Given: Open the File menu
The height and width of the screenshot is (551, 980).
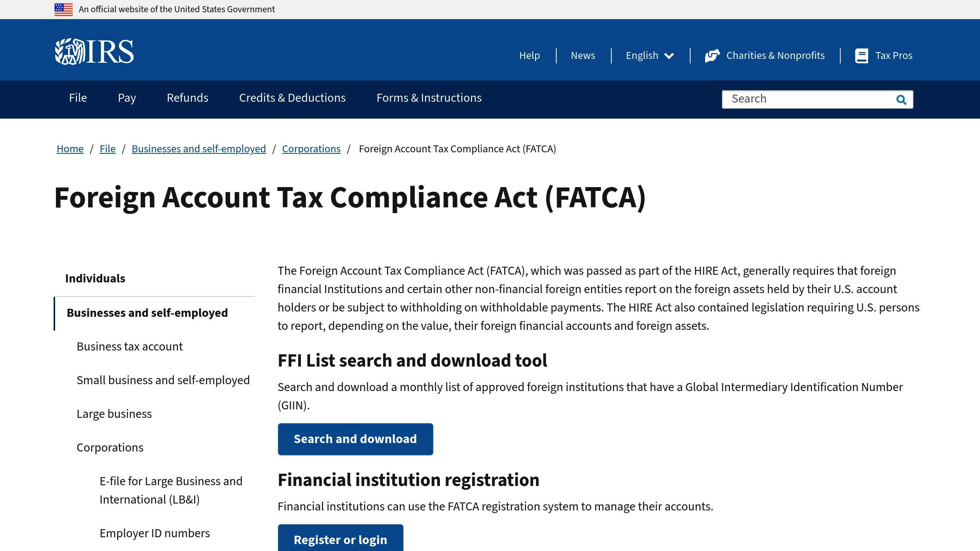Looking at the screenshot, I should tap(78, 98).
